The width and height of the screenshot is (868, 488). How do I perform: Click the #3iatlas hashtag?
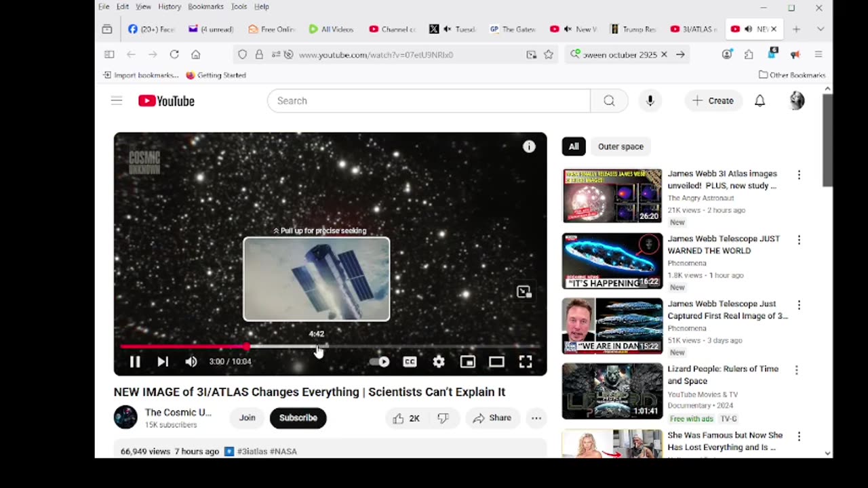point(253,451)
